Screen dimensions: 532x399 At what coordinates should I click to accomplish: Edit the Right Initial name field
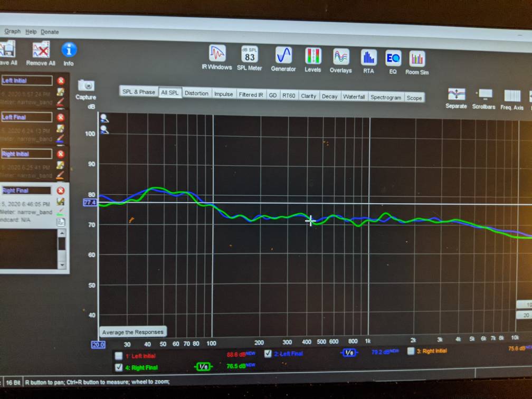(26, 154)
